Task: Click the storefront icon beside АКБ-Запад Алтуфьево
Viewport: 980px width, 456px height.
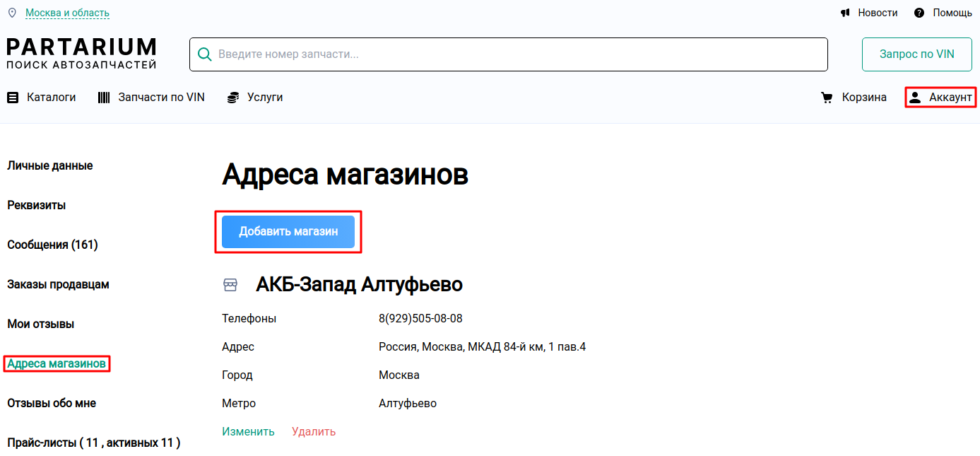Action: [230, 284]
